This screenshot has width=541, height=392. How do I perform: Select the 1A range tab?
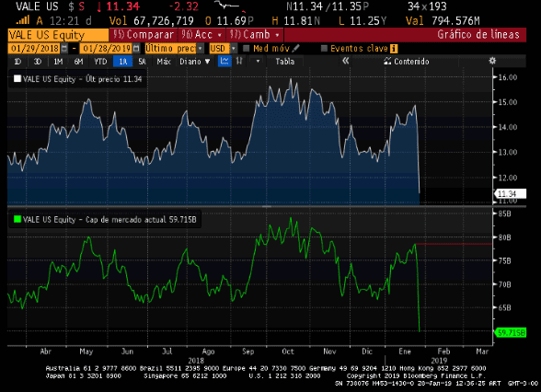(x=123, y=62)
